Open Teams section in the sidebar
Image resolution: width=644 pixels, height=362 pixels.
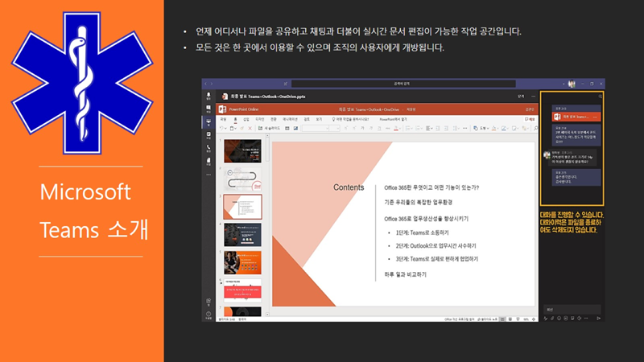(208, 122)
